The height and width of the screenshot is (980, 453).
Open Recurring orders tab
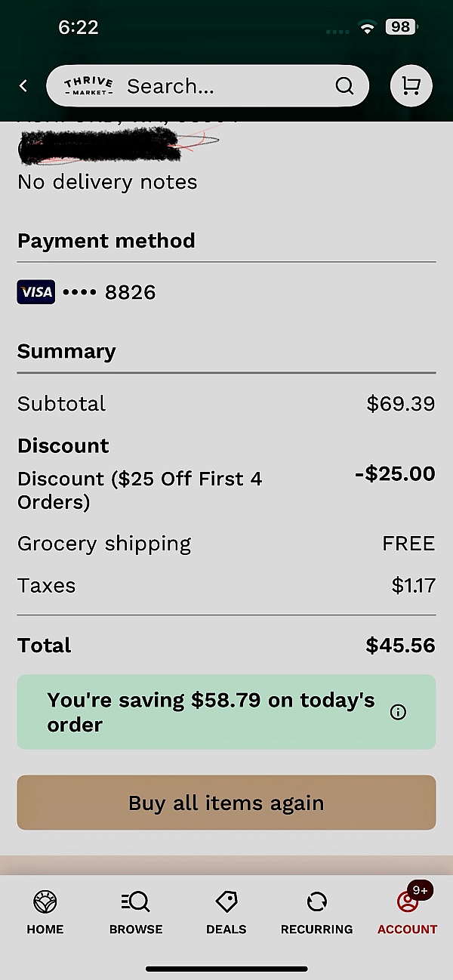pos(316,912)
